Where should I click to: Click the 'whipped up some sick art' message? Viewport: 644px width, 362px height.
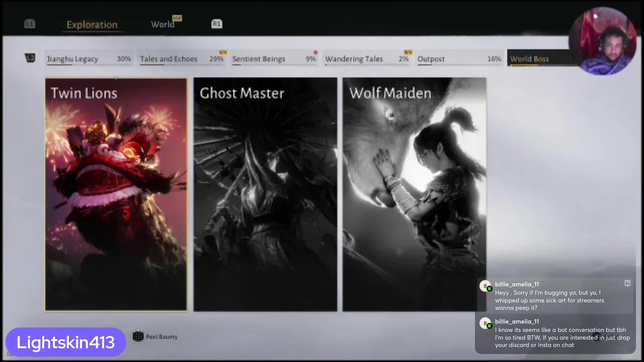tap(549, 300)
